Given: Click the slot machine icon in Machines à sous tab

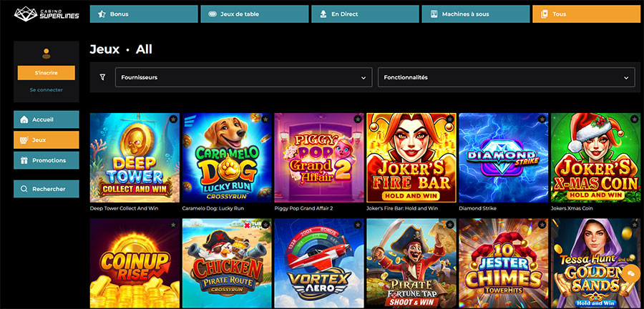Looking at the screenshot, I should point(434,14).
